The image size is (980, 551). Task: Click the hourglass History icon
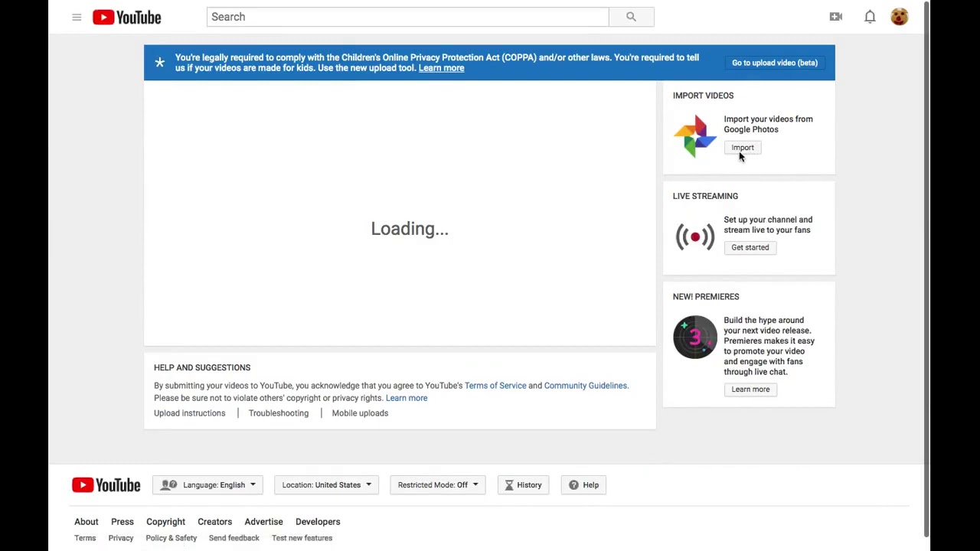coord(509,485)
